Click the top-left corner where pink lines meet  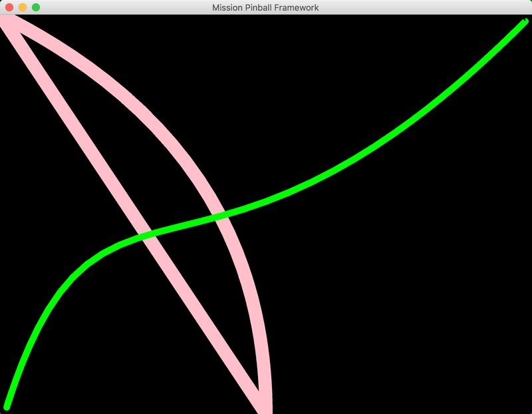coord(8,21)
